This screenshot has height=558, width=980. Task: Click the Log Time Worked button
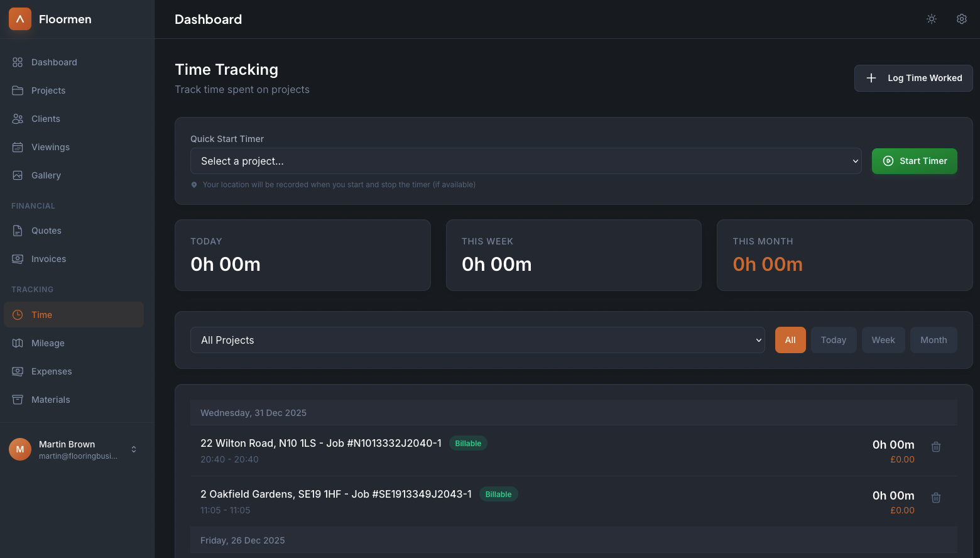[x=913, y=78]
